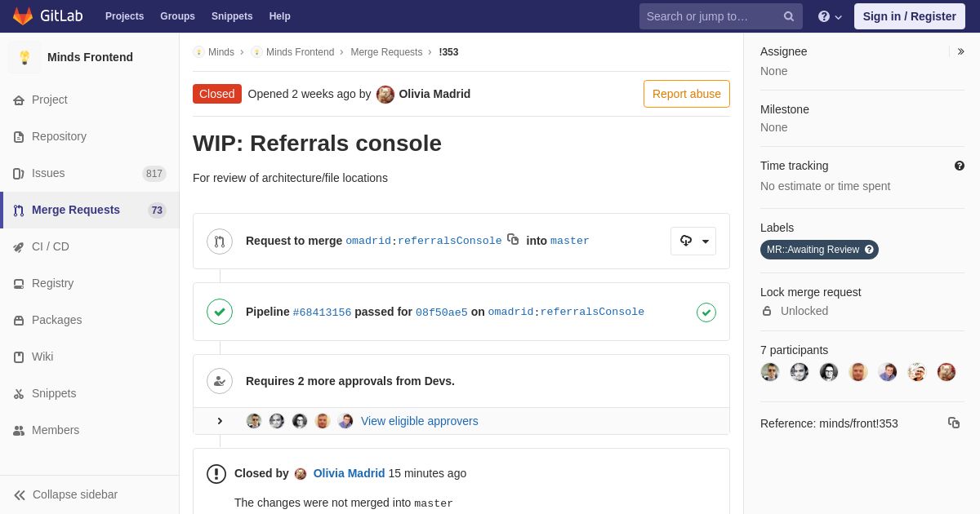The image size is (980, 514).
Task: Open Help in top navigation
Action: [280, 16]
